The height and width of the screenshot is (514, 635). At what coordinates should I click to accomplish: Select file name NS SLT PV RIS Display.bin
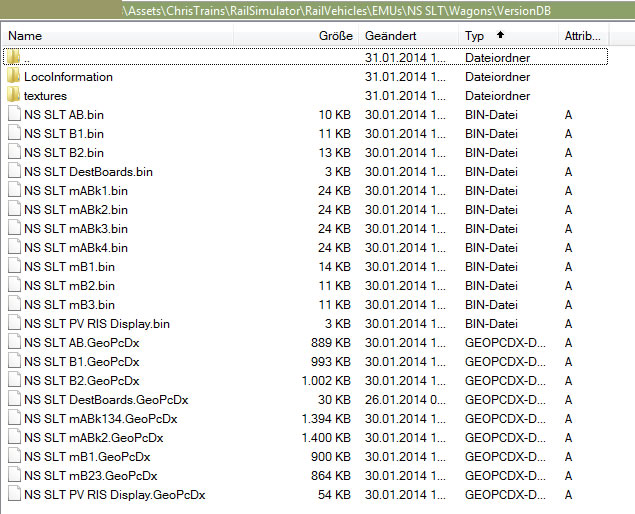pyautogui.click(x=97, y=324)
